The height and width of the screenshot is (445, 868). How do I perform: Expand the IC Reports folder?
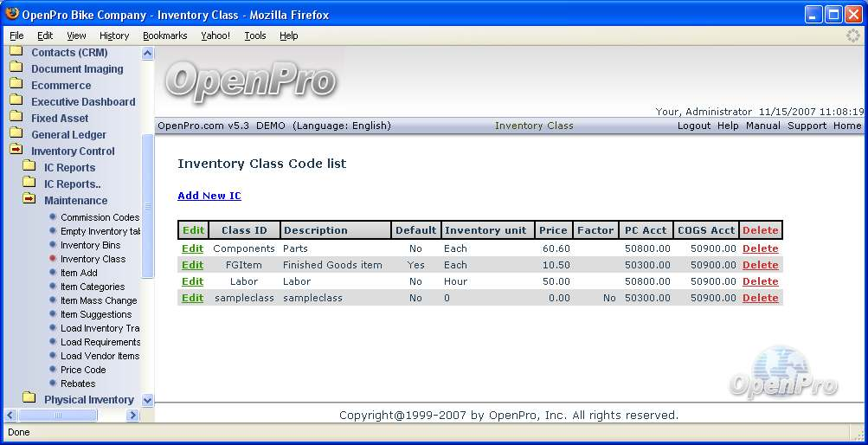coord(69,167)
